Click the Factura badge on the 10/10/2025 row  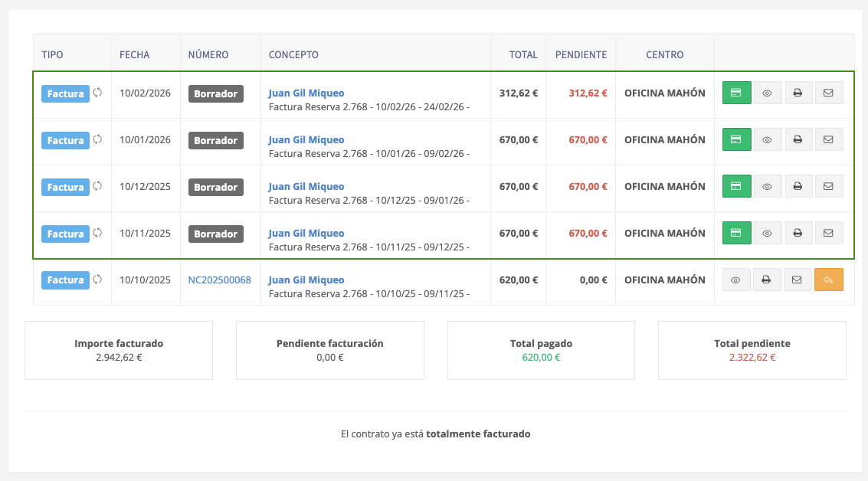65,280
